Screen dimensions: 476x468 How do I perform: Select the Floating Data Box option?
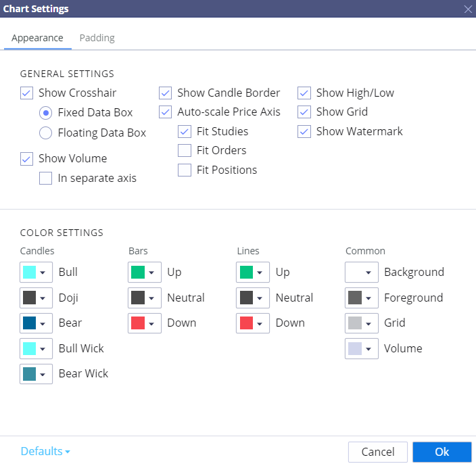(45, 133)
